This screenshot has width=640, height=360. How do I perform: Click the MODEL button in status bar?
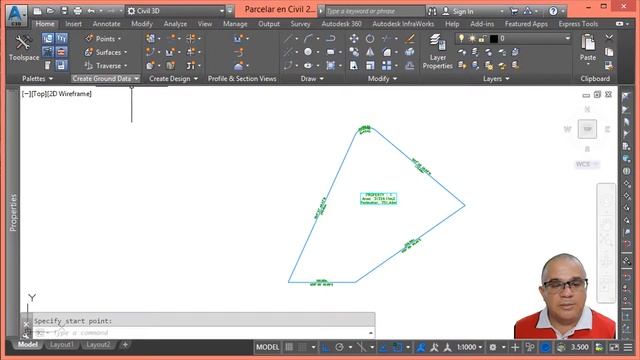(267, 347)
